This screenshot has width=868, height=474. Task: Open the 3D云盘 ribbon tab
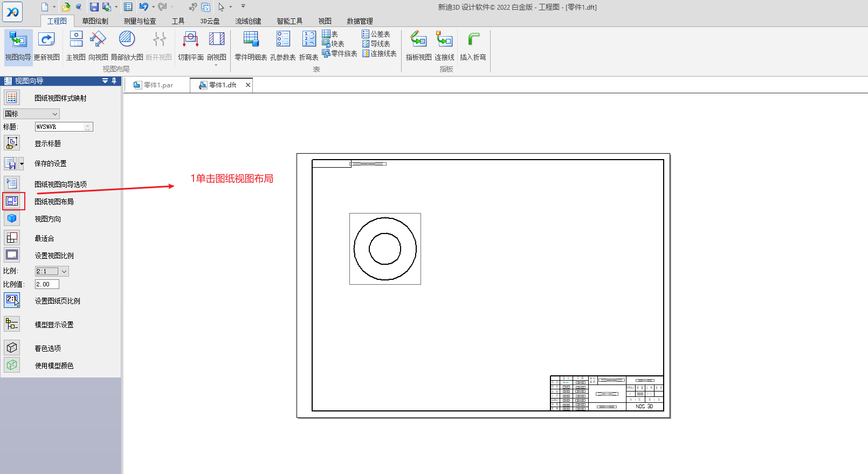(x=210, y=21)
